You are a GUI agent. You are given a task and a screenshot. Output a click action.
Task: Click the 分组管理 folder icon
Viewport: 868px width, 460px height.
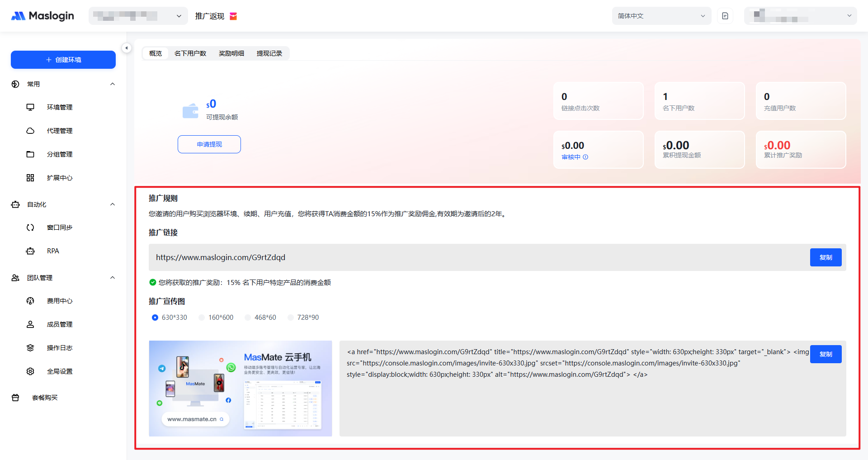point(30,154)
